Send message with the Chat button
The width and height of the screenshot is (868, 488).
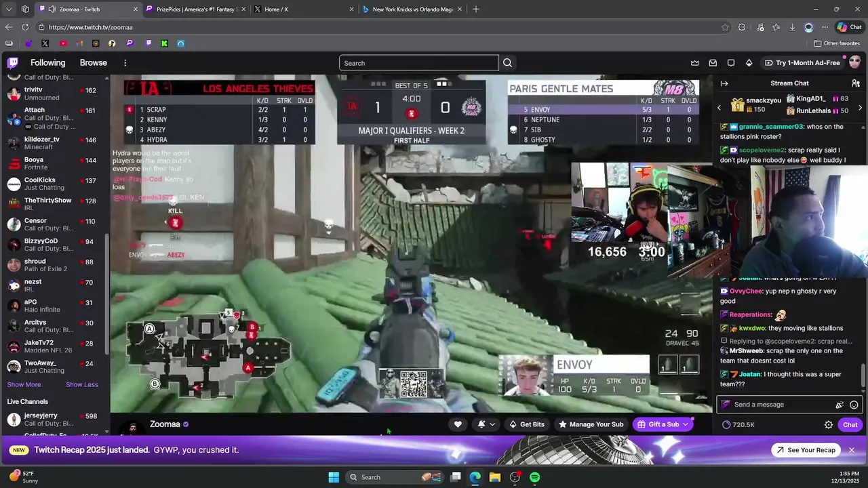850,425
